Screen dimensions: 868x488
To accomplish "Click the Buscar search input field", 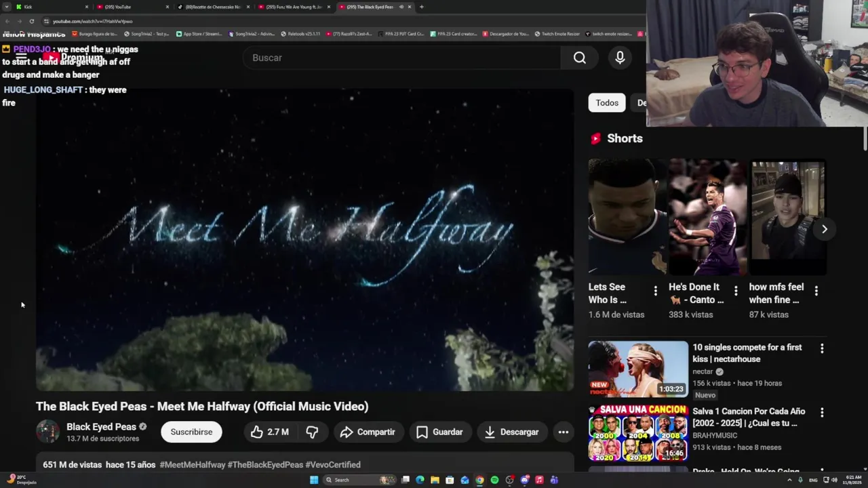I will [x=403, y=58].
